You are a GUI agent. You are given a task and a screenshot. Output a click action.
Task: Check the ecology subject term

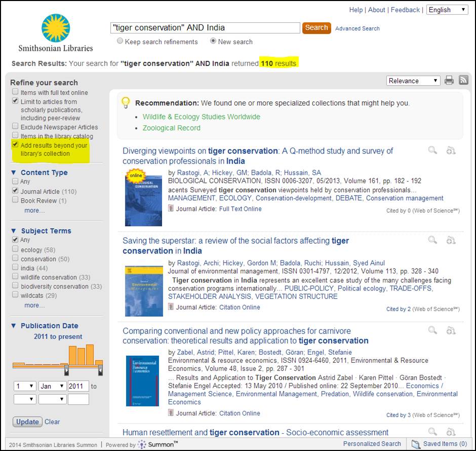click(x=15, y=249)
